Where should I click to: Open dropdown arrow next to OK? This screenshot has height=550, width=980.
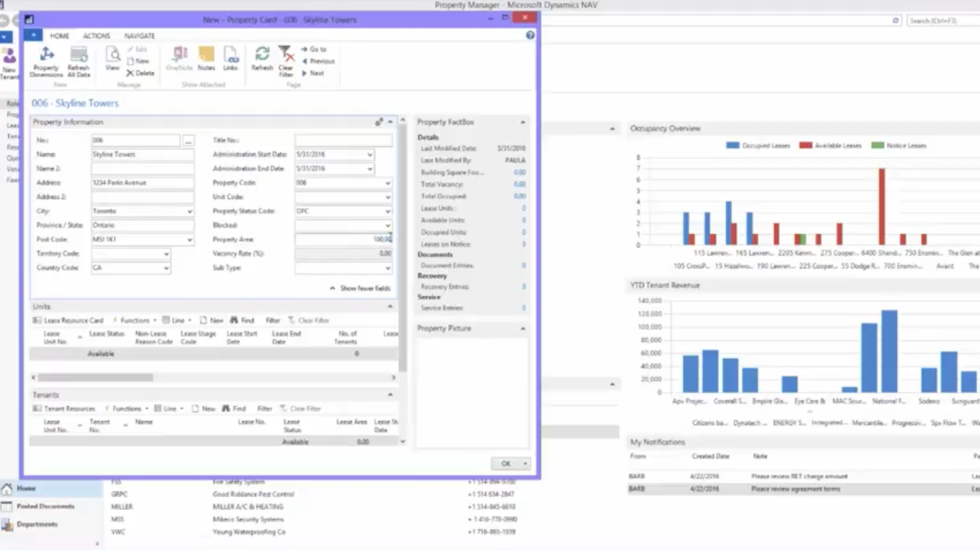tap(525, 464)
